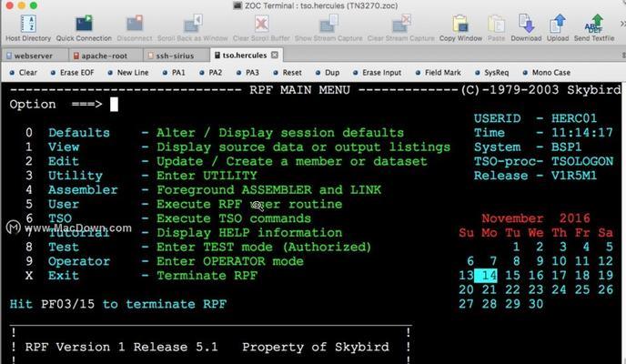
Task: Click the Send Textfile icon
Action: (594, 24)
